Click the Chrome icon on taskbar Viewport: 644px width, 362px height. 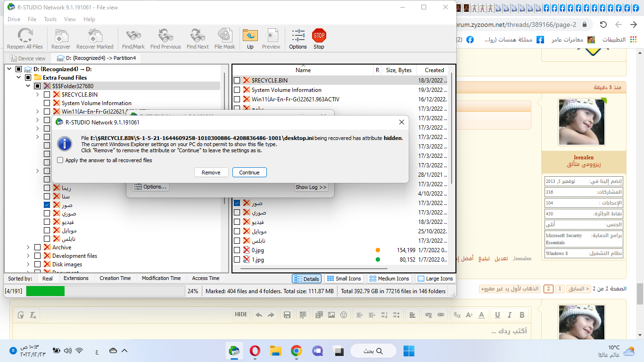[296, 351]
